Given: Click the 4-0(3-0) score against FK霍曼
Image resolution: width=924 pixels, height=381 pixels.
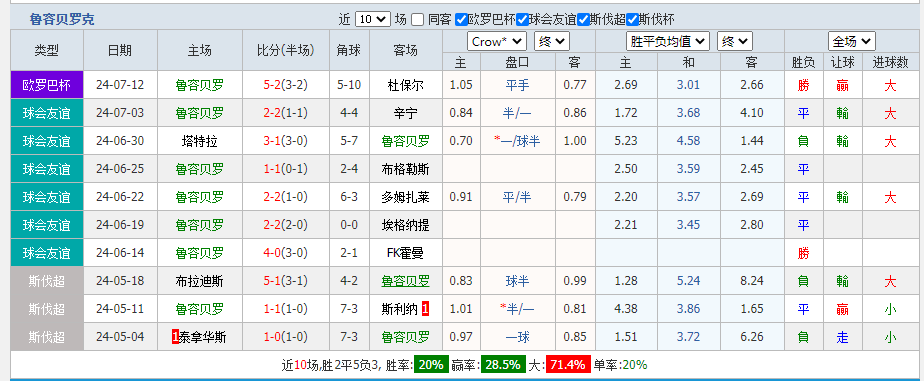Looking at the screenshot, I should [286, 253].
